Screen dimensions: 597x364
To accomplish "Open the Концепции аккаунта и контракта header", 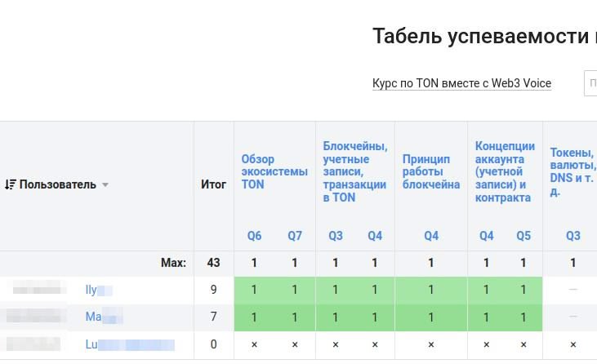I will (505, 171).
